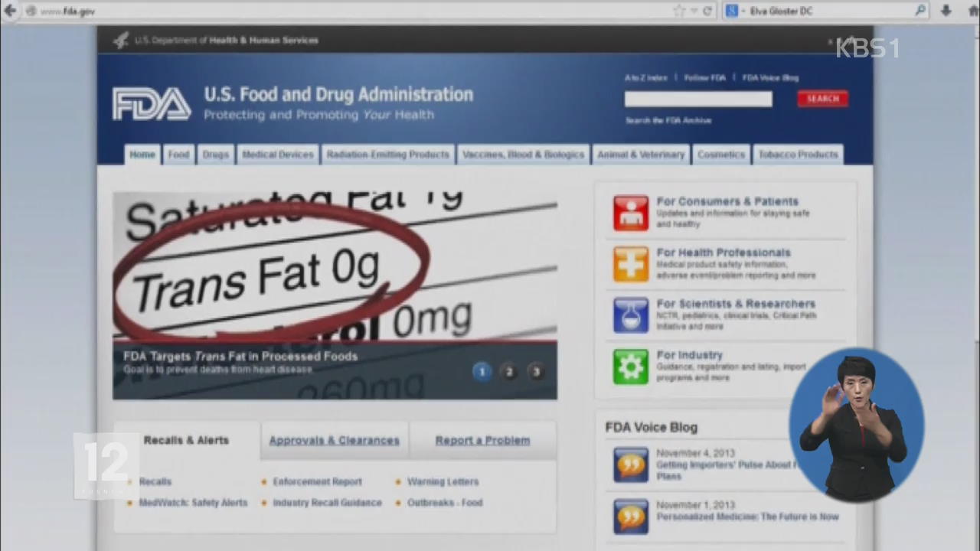Switch to slide 1 of the banner carousel

coord(482,372)
